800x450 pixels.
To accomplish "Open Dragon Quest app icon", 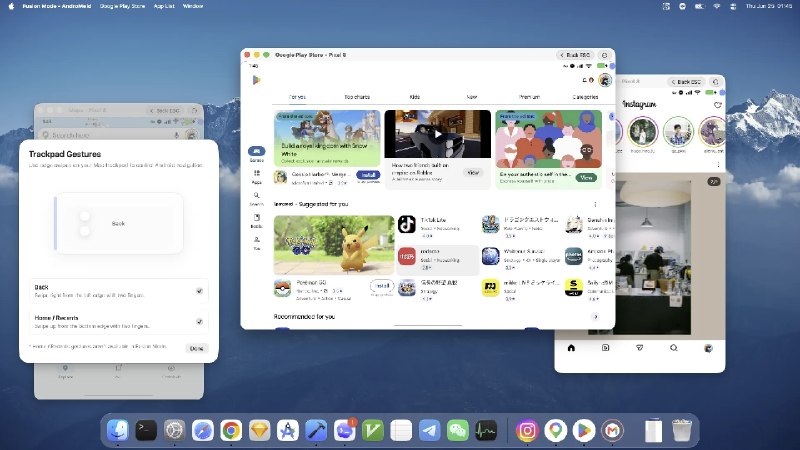I will [490, 224].
